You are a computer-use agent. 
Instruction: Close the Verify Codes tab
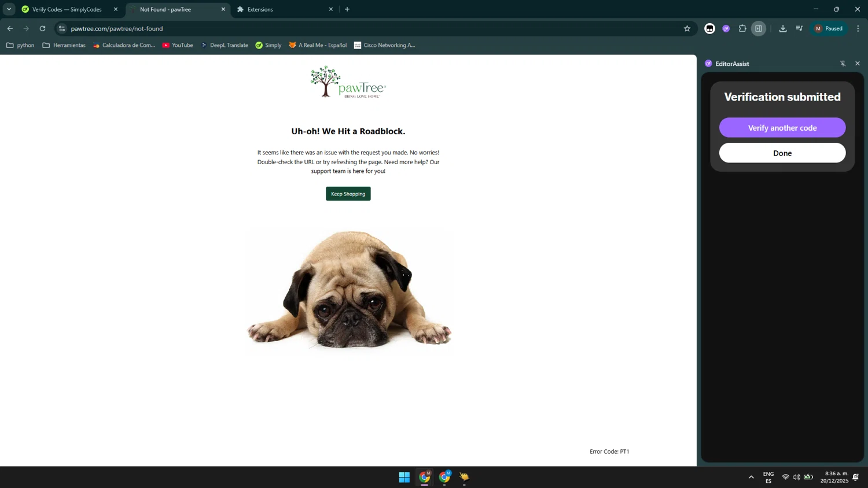[116, 9]
